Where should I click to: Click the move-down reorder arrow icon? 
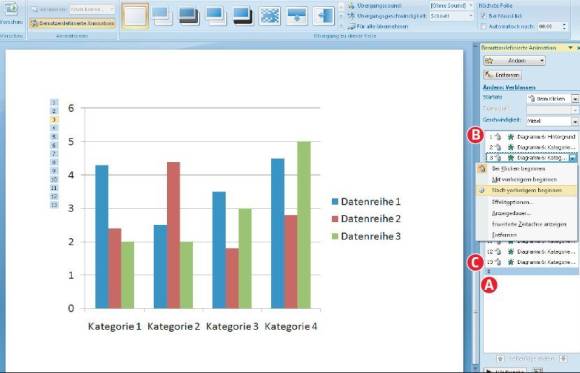(x=563, y=359)
